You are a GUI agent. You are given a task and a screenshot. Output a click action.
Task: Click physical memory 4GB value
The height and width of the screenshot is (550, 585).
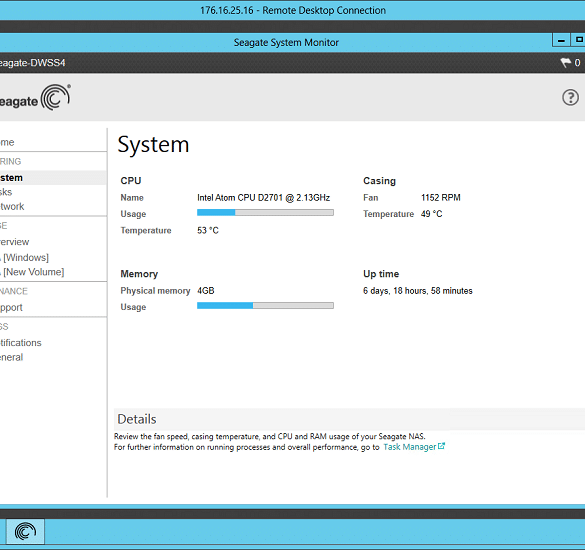pyautogui.click(x=206, y=291)
